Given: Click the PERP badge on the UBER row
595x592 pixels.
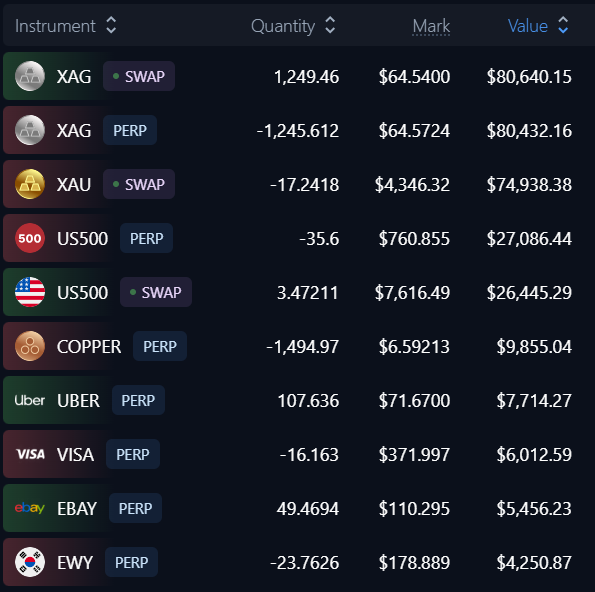Looking at the screenshot, I should pyautogui.click(x=138, y=400).
